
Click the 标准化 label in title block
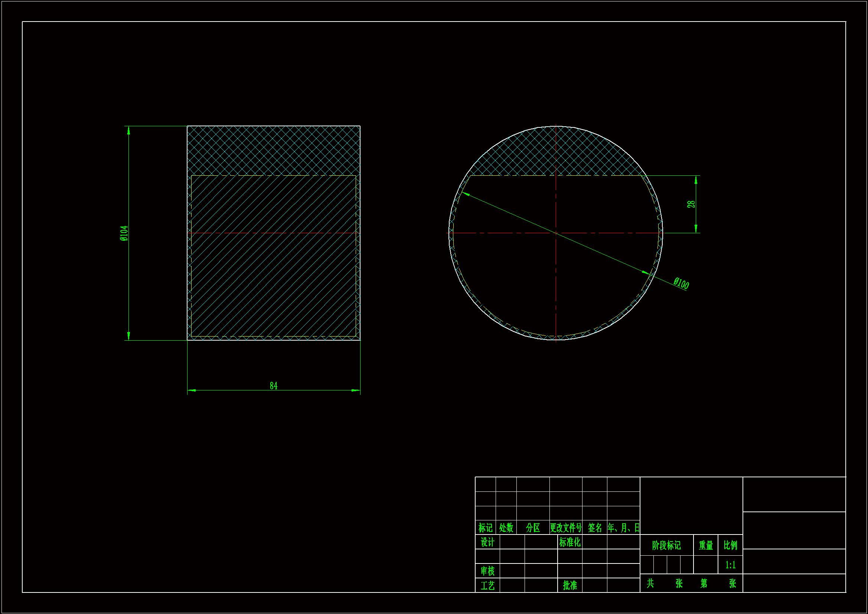coord(570,542)
